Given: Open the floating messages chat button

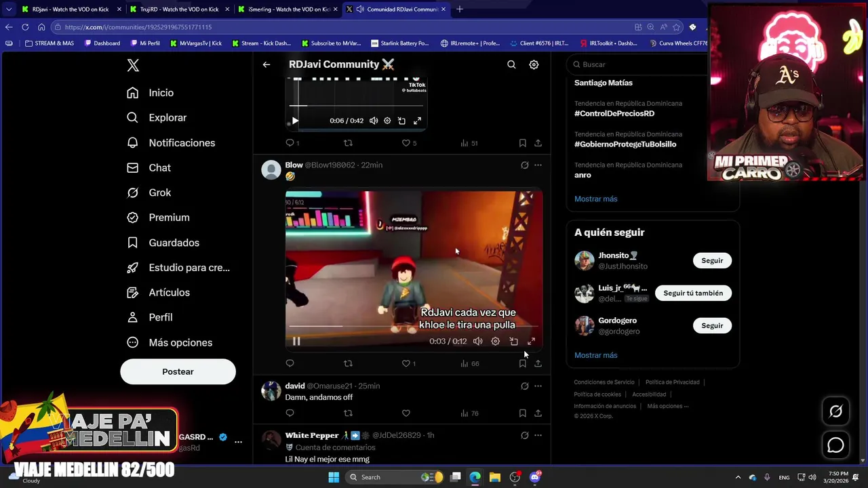Looking at the screenshot, I should [835, 445].
